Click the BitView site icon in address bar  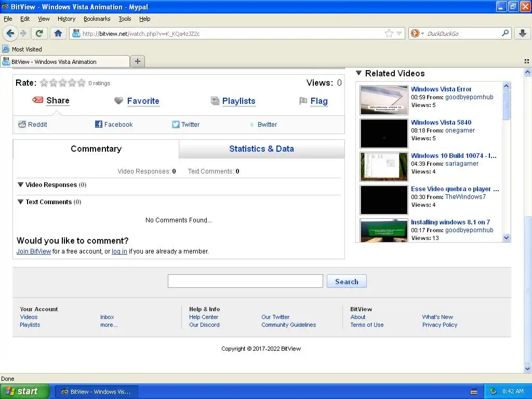point(76,33)
